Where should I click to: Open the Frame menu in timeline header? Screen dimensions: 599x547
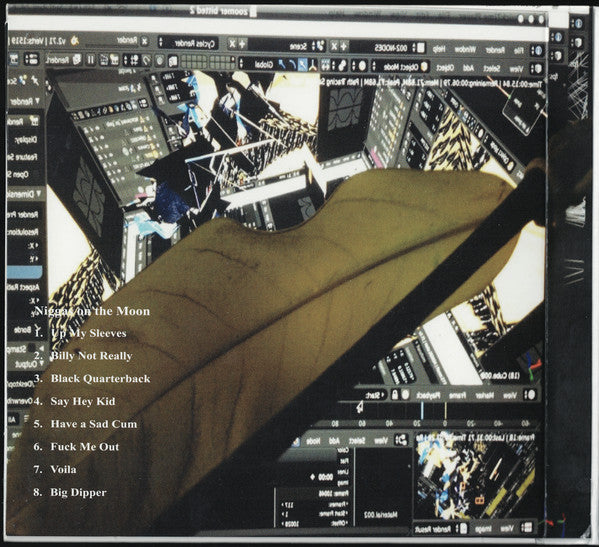[x=457, y=396]
